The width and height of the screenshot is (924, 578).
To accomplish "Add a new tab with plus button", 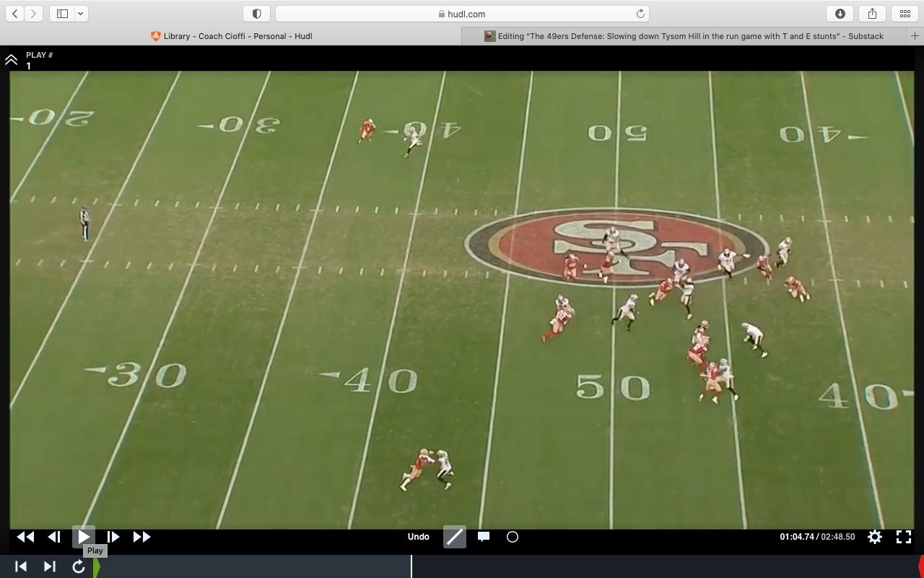I will click(x=915, y=35).
